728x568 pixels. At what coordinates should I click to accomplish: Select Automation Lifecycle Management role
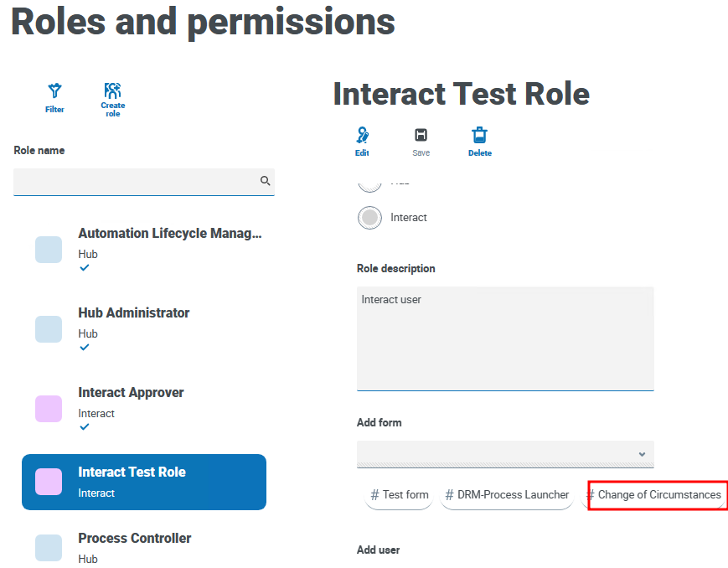169,234
